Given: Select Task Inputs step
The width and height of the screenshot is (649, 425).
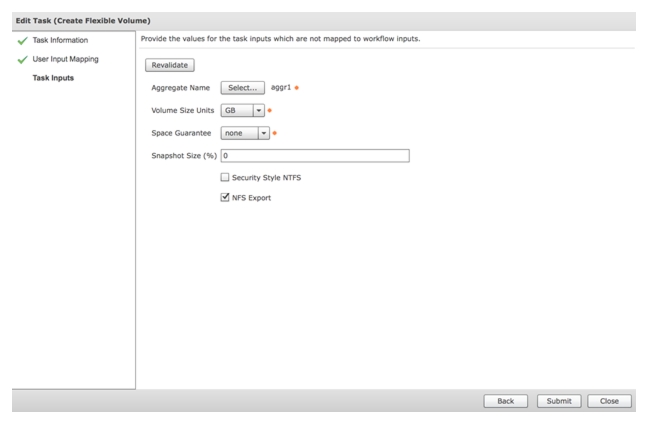Looking at the screenshot, I should [x=53, y=78].
